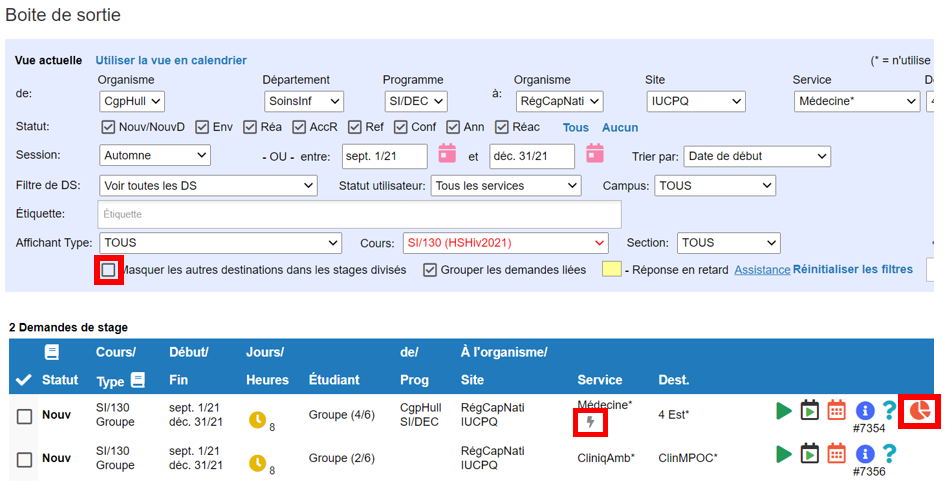Viewport: 946px width, 481px height.
Task: Click the question mark for request #7354
Action: 888,410
